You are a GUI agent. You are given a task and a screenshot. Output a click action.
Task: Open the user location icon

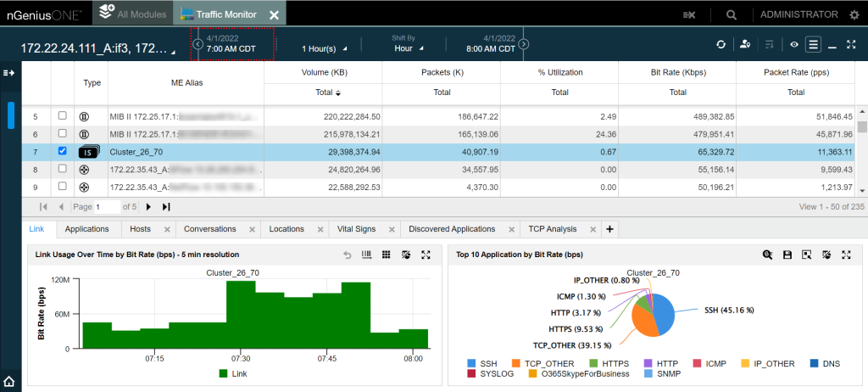click(744, 44)
